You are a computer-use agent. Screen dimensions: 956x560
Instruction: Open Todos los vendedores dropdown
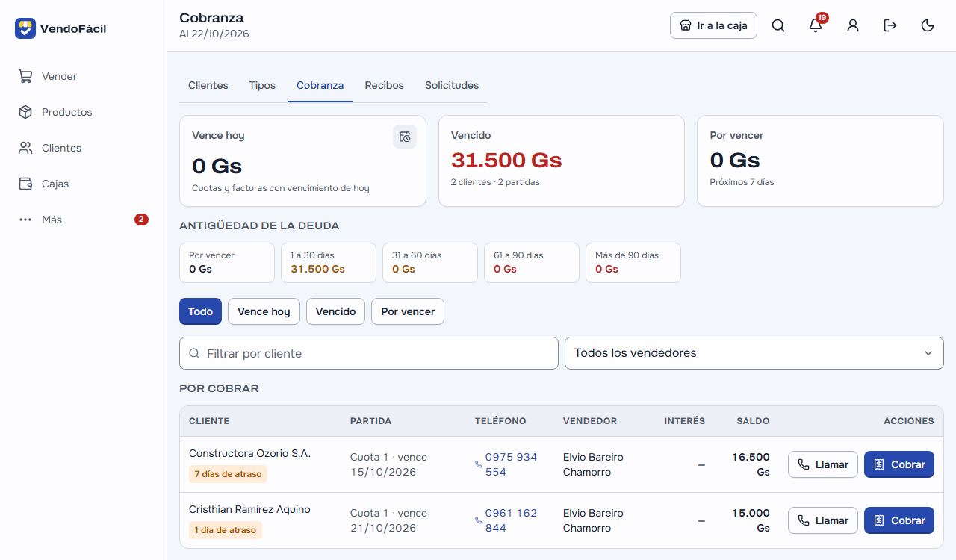coord(754,353)
